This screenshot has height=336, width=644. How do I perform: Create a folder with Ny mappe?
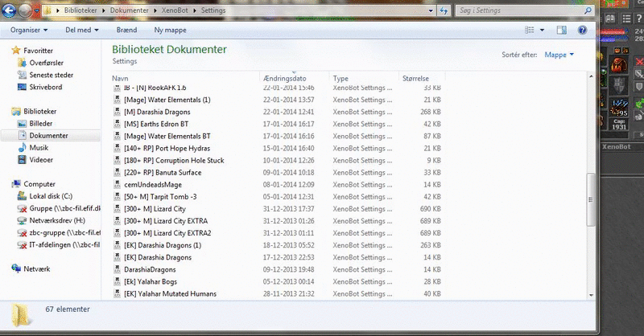(x=170, y=30)
